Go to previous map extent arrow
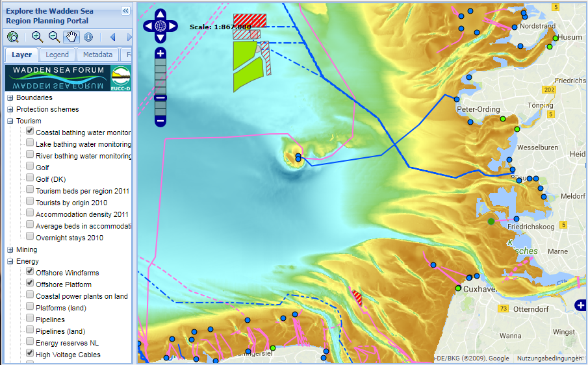 point(112,37)
